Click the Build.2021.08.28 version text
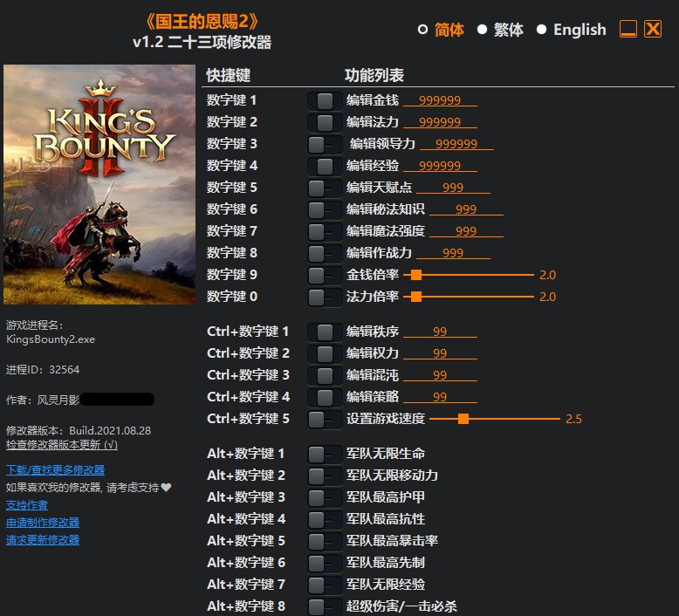Image resolution: width=679 pixels, height=616 pixels. pos(110,431)
